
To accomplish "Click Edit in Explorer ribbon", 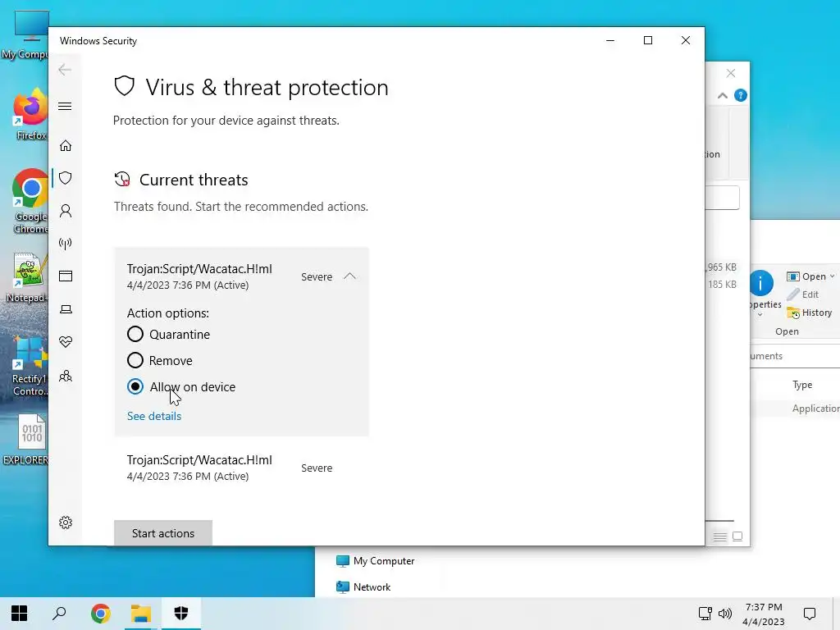I will [x=803, y=294].
